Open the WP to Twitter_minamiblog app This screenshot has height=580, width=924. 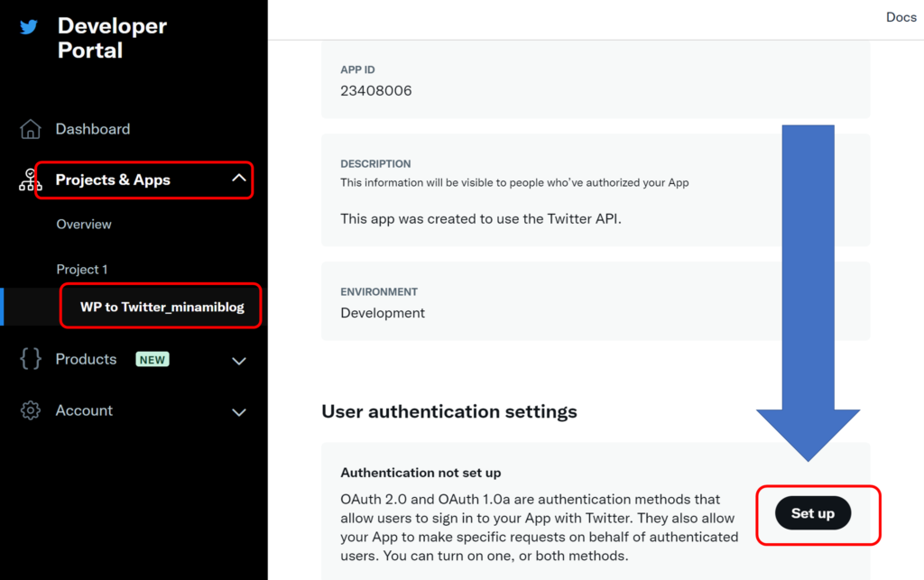[162, 307]
